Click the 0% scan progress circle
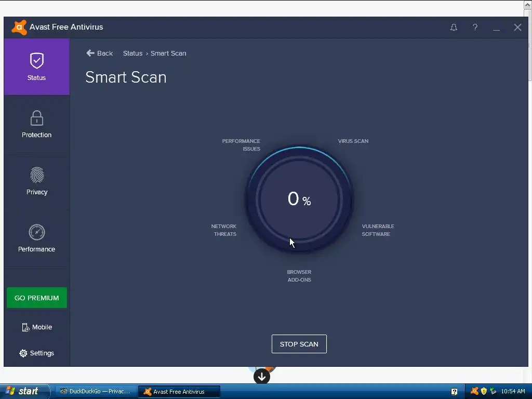Image resolution: width=532 pixels, height=399 pixels. click(299, 199)
